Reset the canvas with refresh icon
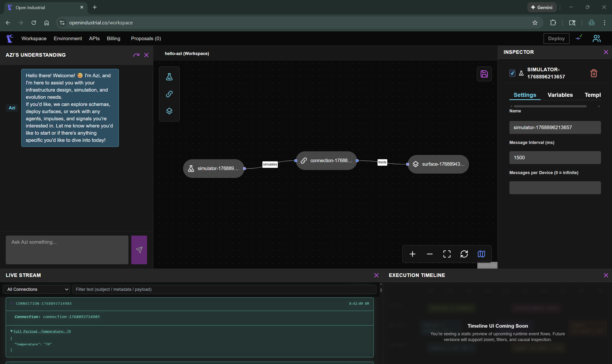 click(x=464, y=254)
